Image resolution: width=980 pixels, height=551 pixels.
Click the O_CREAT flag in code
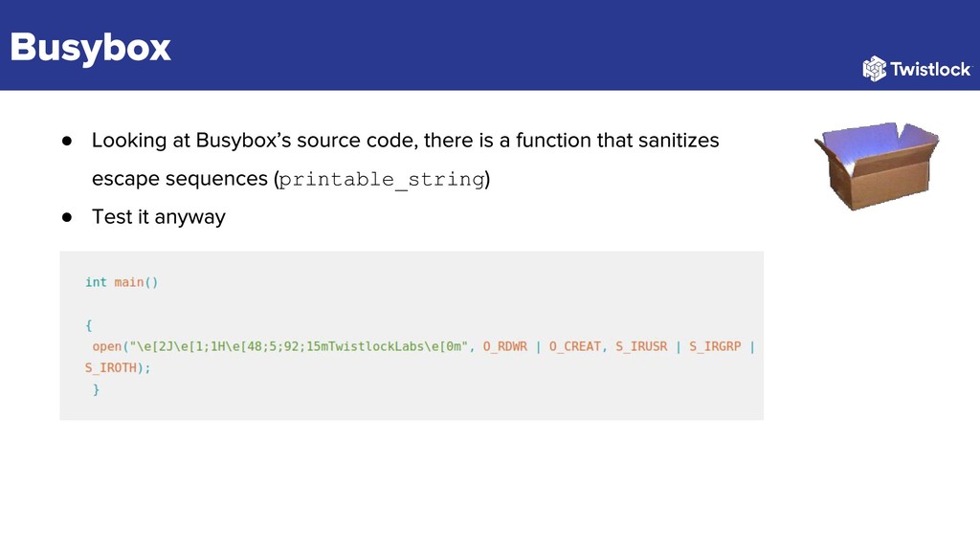tap(575, 346)
